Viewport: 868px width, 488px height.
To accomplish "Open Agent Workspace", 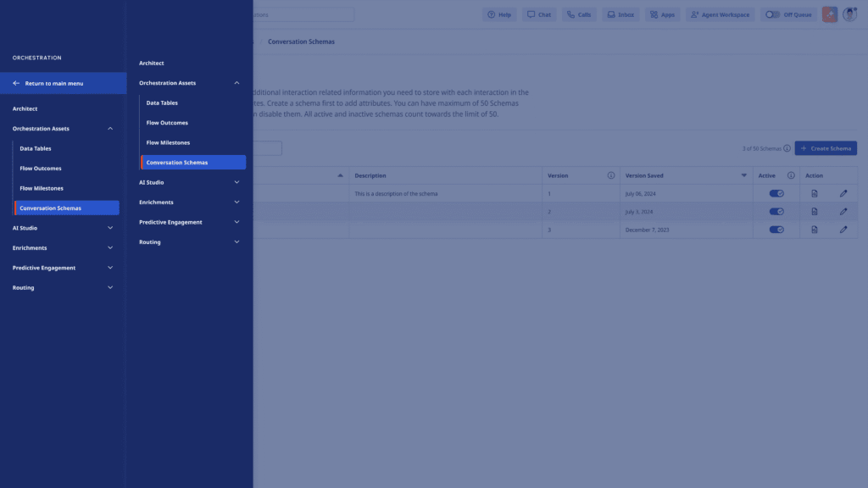I will coord(719,15).
